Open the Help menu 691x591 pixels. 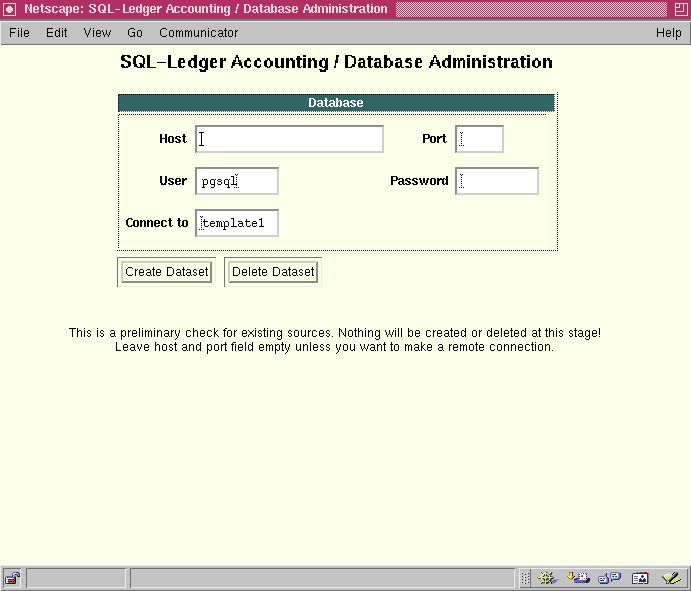tap(669, 33)
